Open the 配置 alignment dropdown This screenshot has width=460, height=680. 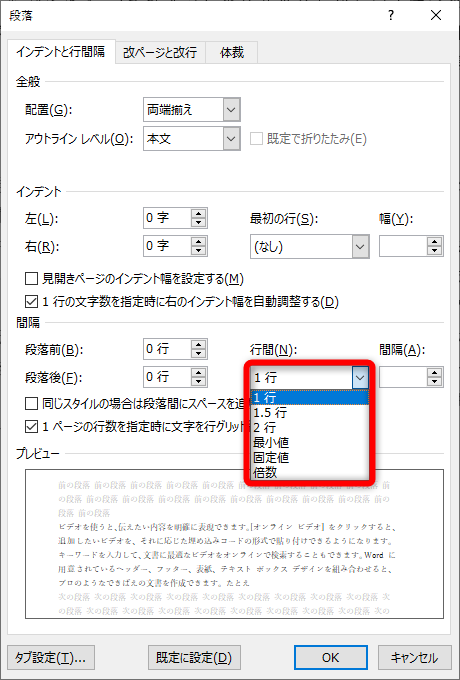pyautogui.click(x=232, y=109)
